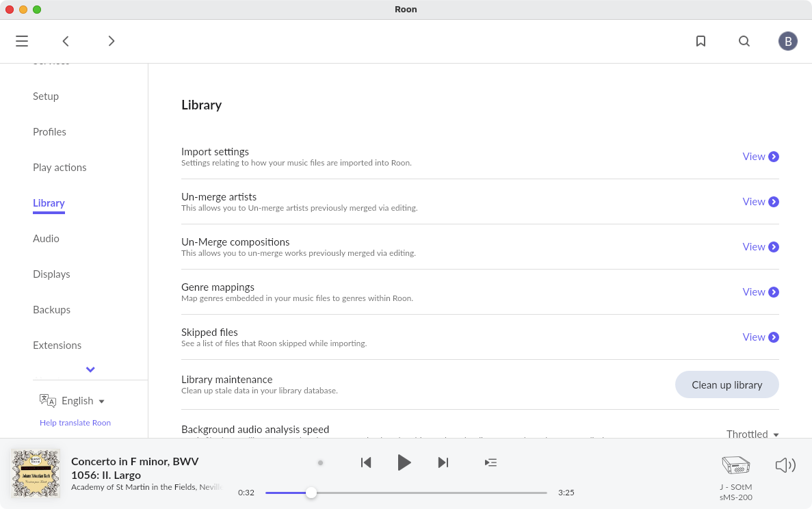
Task: Click arrow icon beside Genre mappings View
Action: 774,292
